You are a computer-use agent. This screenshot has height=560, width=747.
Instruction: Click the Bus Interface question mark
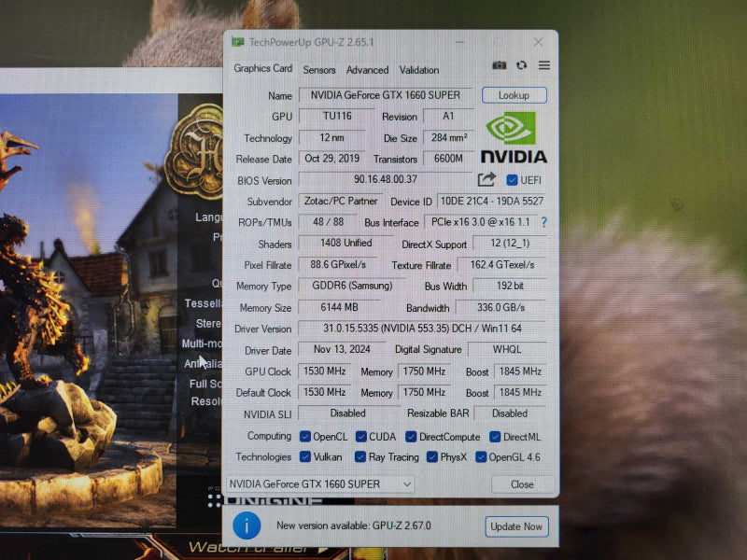coord(544,222)
